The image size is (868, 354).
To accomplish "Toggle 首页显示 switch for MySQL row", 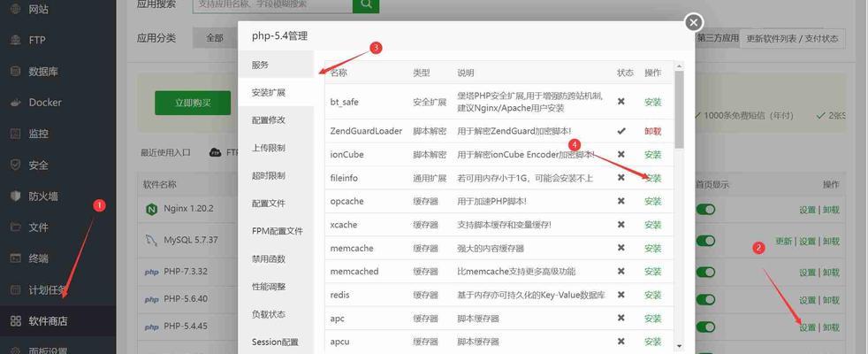I will [x=706, y=241].
